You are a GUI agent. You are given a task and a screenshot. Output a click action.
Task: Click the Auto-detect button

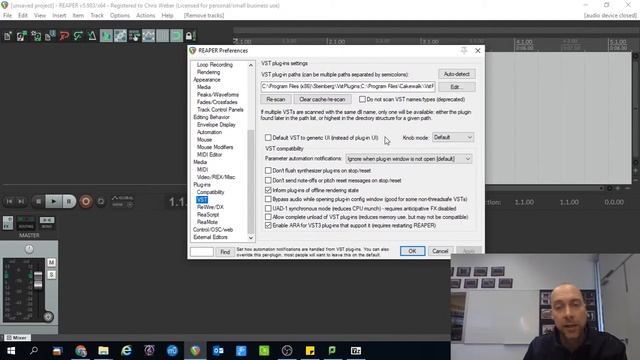(457, 74)
